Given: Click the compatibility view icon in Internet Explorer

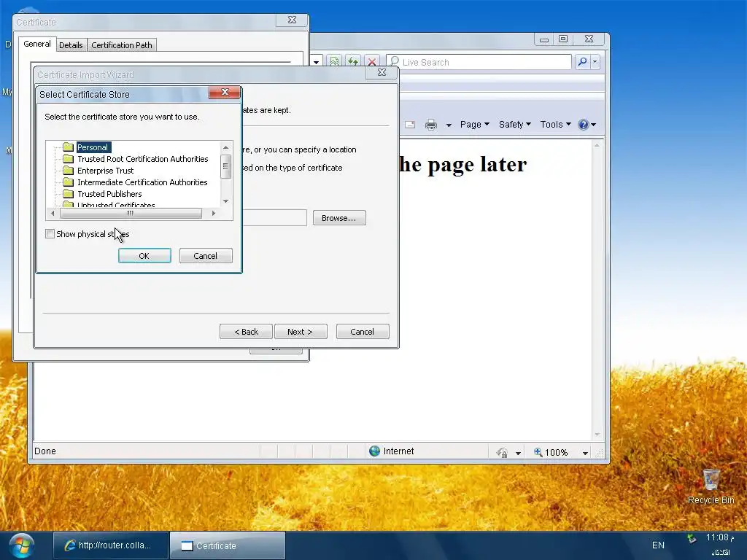Looking at the screenshot, I should [x=334, y=62].
